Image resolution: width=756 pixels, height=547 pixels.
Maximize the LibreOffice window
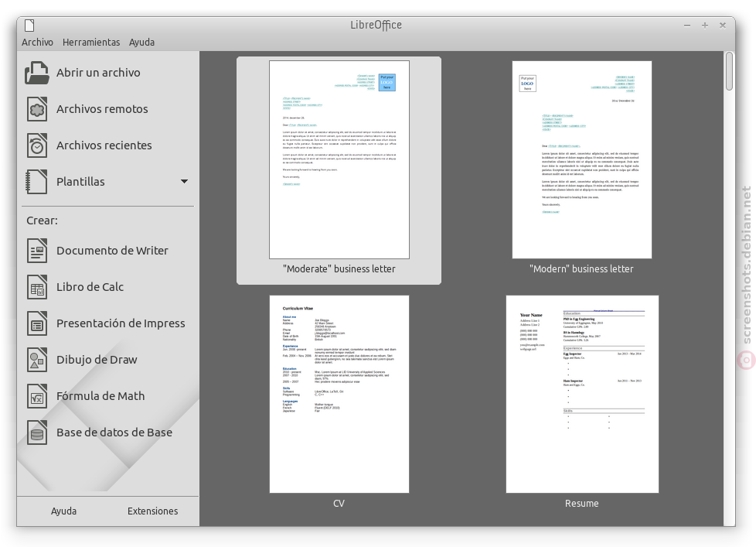pos(705,25)
